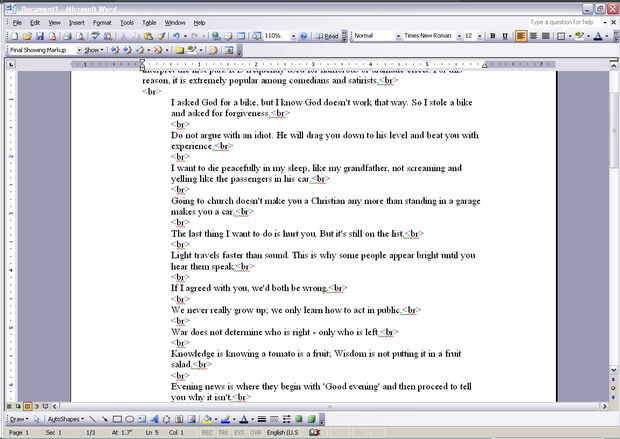The width and height of the screenshot is (620, 439).
Task: Toggle Justify alignment button
Action: tap(546, 36)
